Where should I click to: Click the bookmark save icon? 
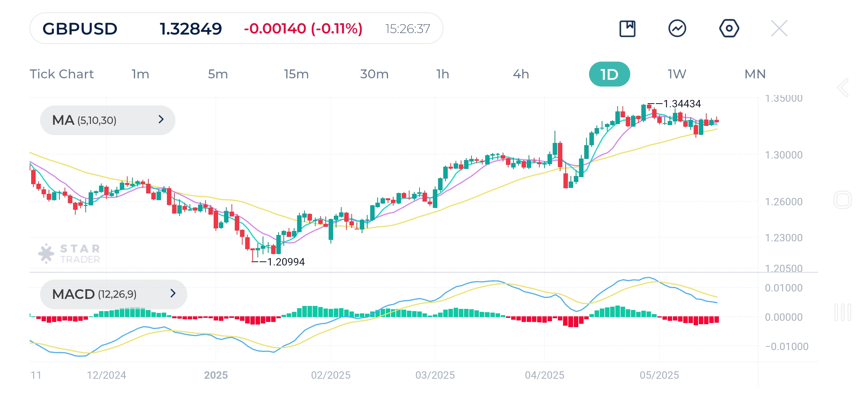click(627, 29)
